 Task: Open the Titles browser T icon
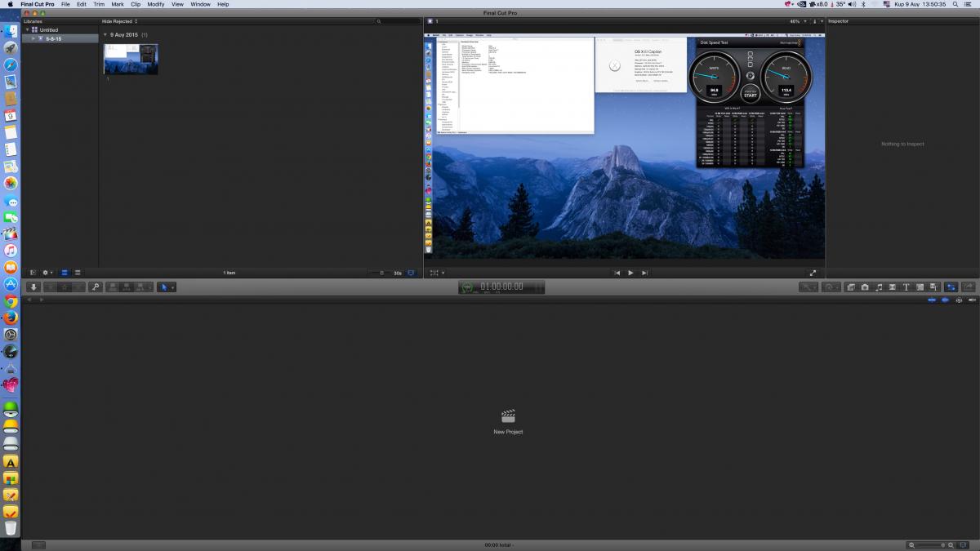906,287
